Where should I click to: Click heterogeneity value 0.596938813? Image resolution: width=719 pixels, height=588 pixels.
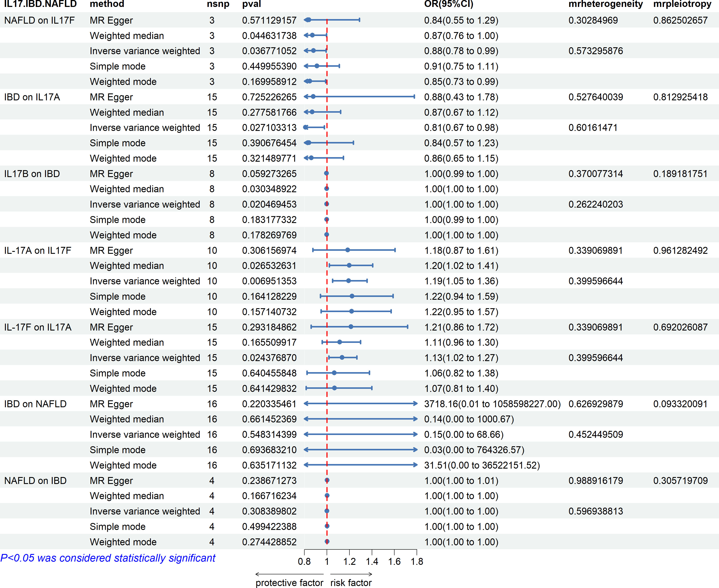pyautogui.click(x=596, y=511)
